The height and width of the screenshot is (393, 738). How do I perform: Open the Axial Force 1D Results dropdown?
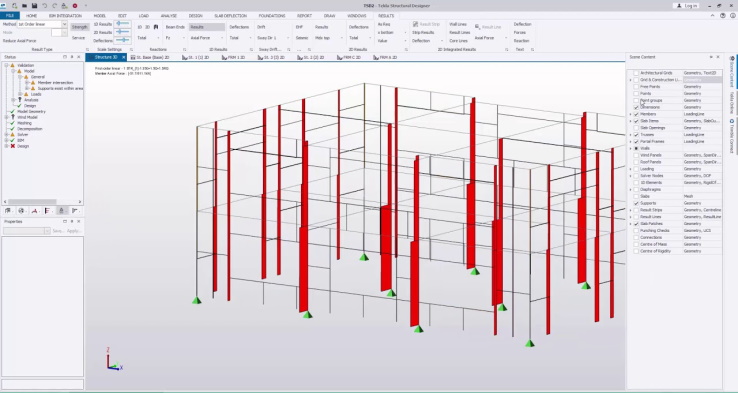[x=222, y=38]
